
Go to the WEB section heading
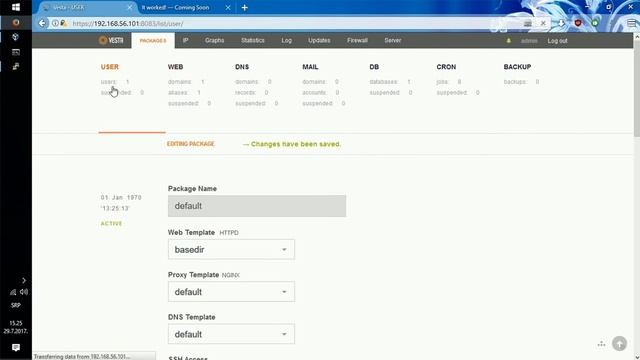(176, 67)
